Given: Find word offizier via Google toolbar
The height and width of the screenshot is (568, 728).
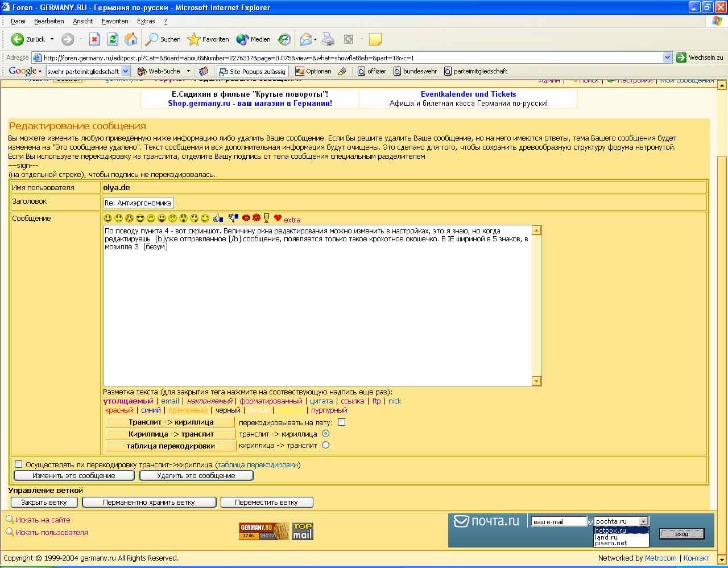Looking at the screenshot, I should coord(371,71).
